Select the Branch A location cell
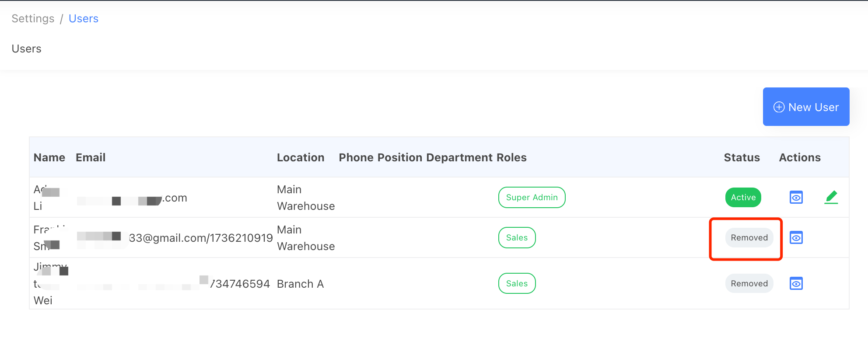 click(x=300, y=284)
